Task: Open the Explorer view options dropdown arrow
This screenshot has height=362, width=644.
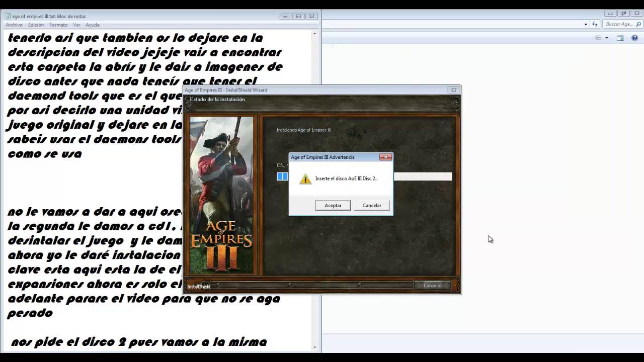Action: [x=606, y=38]
